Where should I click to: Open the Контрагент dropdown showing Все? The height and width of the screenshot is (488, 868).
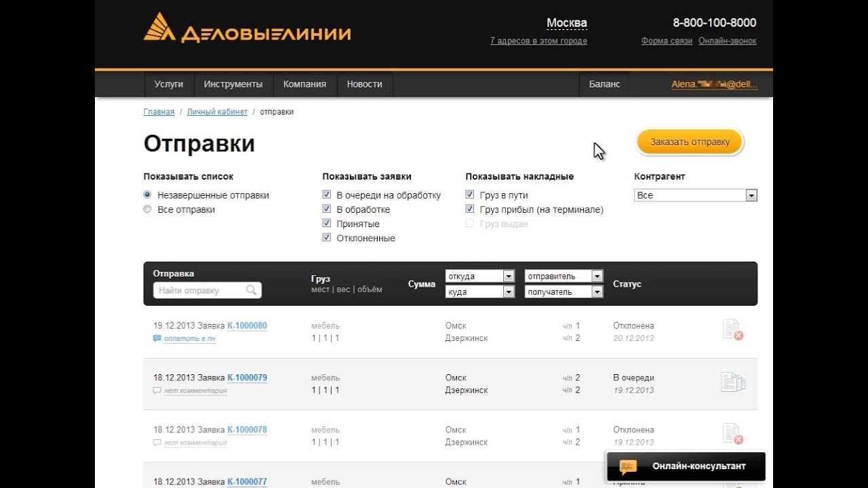[x=696, y=195]
